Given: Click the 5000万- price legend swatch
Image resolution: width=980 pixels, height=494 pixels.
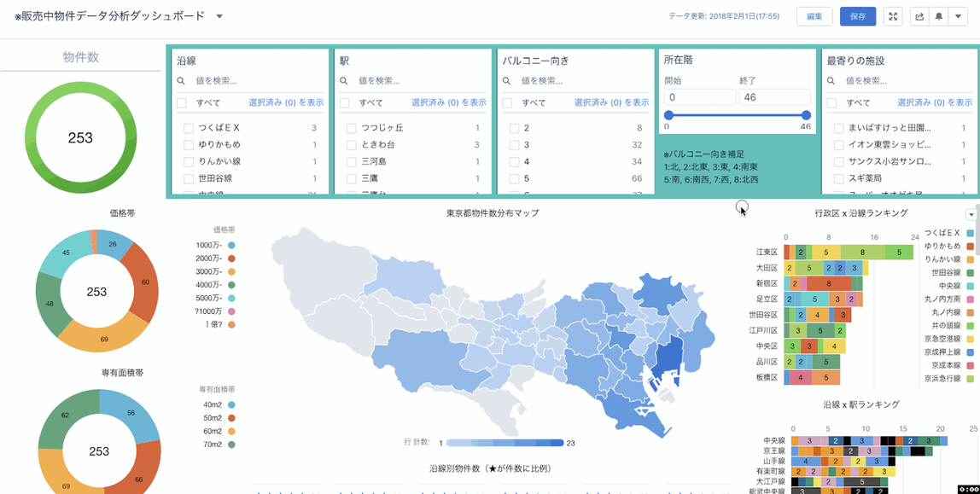Looking at the screenshot, I should 232,298.
